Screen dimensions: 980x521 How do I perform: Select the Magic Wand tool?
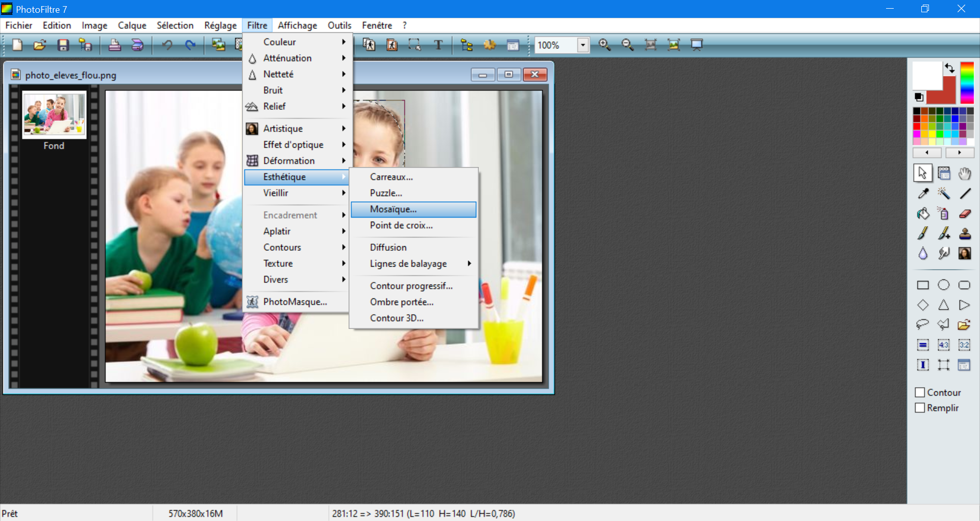[x=943, y=194]
